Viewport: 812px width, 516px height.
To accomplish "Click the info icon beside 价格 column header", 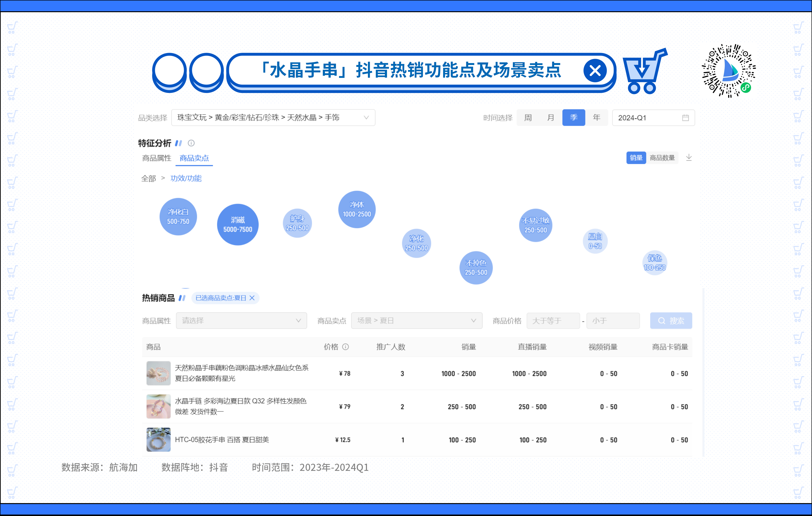I will [345, 347].
